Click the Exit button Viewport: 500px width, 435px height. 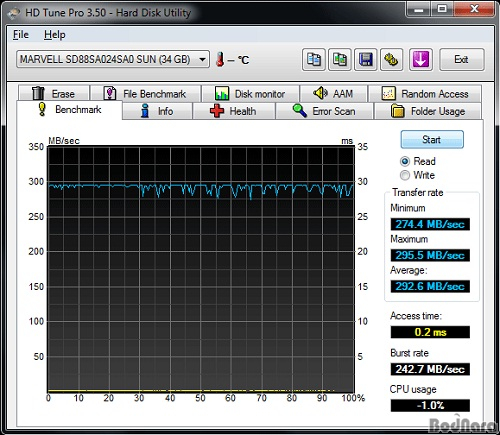462,60
